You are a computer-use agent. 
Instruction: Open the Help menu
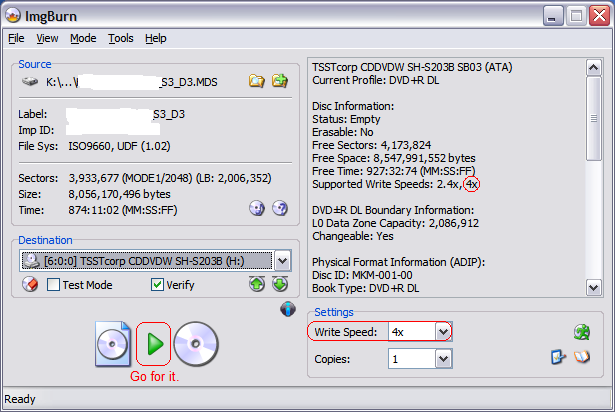click(x=155, y=38)
